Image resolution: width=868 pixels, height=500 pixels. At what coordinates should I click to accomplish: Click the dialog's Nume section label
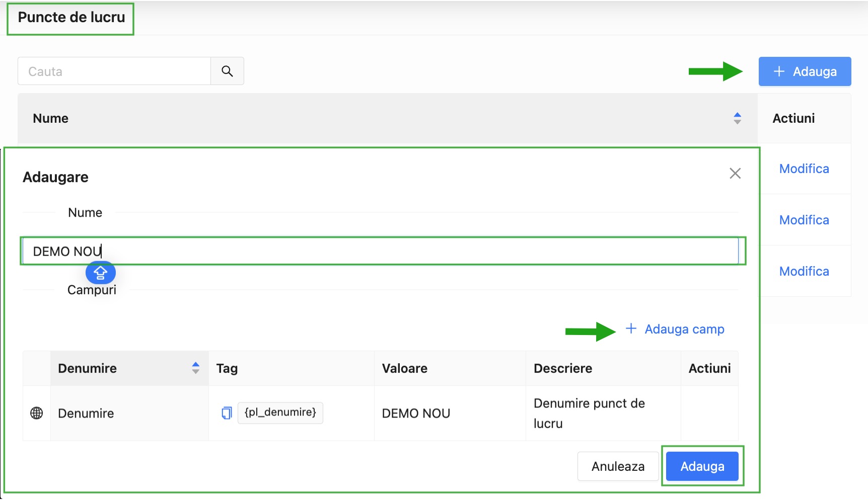pos(85,213)
